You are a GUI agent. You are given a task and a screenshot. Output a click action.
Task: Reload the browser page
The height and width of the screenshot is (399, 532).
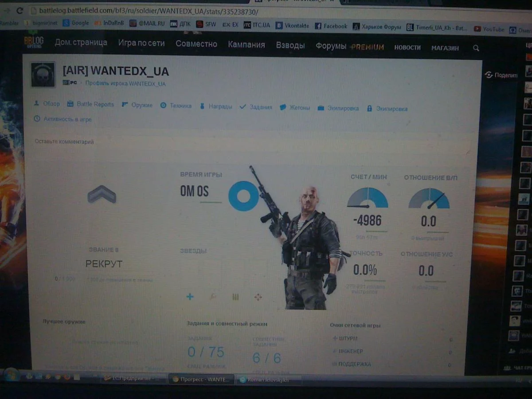tap(20, 11)
